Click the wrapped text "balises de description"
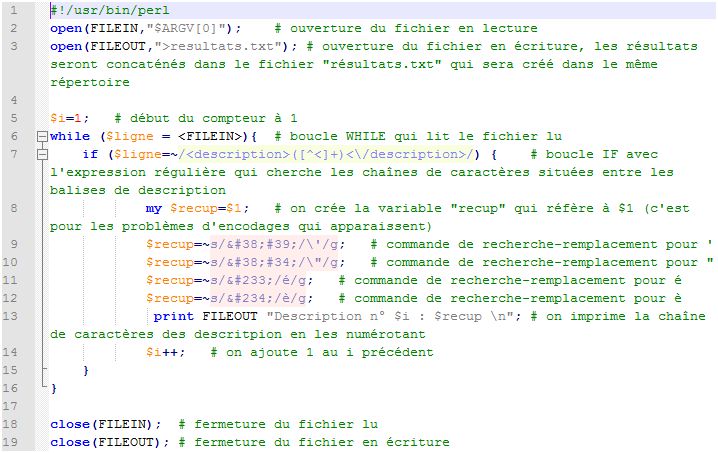 (x=138, y=191)
